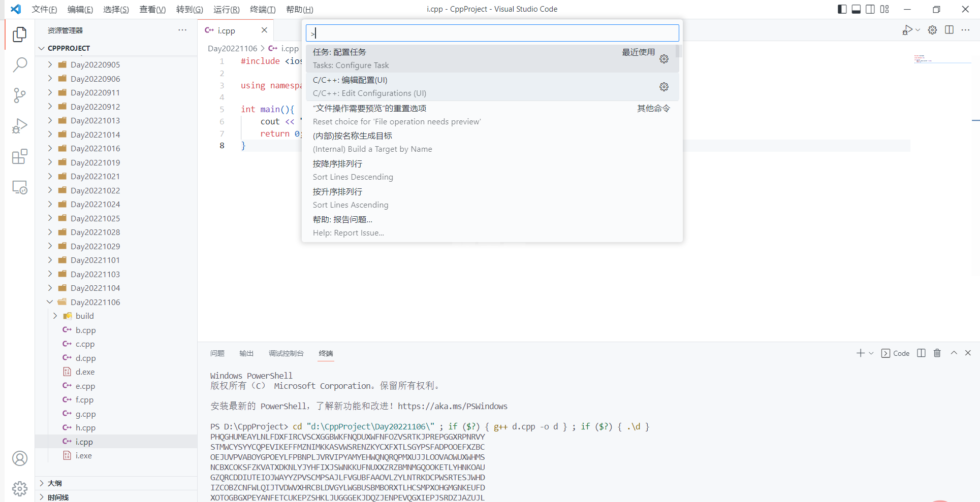This screenshot has width=980, height=502.
Task: Open the Source Control view
Action: pos(19,95)
